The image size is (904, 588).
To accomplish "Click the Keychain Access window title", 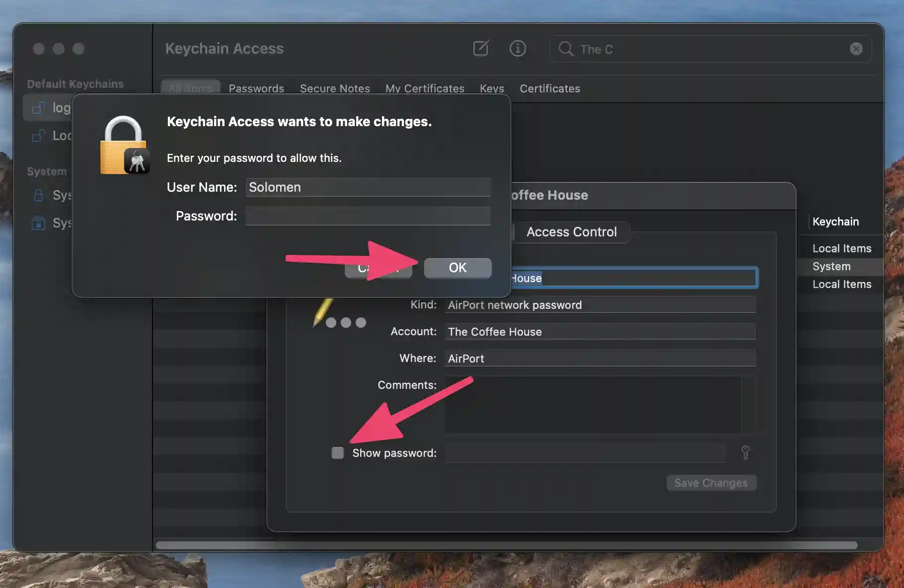I will [225, 49].
